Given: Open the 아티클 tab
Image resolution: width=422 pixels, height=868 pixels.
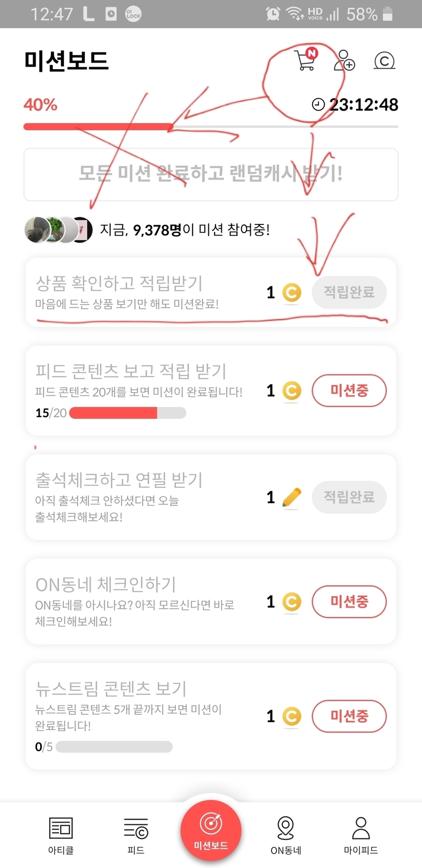Looking at the screenshot, I should tap(61, 835).
